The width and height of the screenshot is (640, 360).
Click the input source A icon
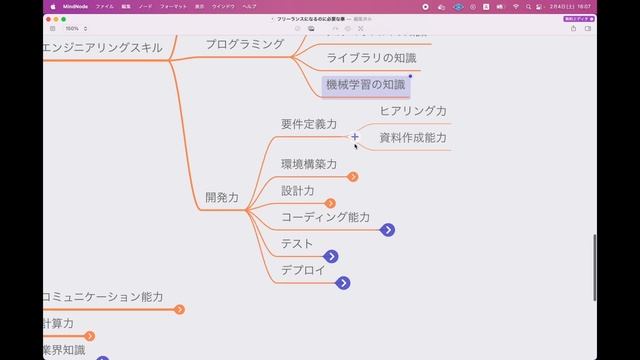click(486, 7)
